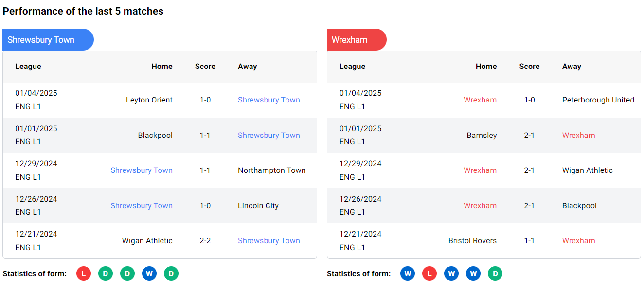Viewport: 644px width, 289px height.
Task: Click the green D badge in Wrexham's form
Action: point(495,273)
